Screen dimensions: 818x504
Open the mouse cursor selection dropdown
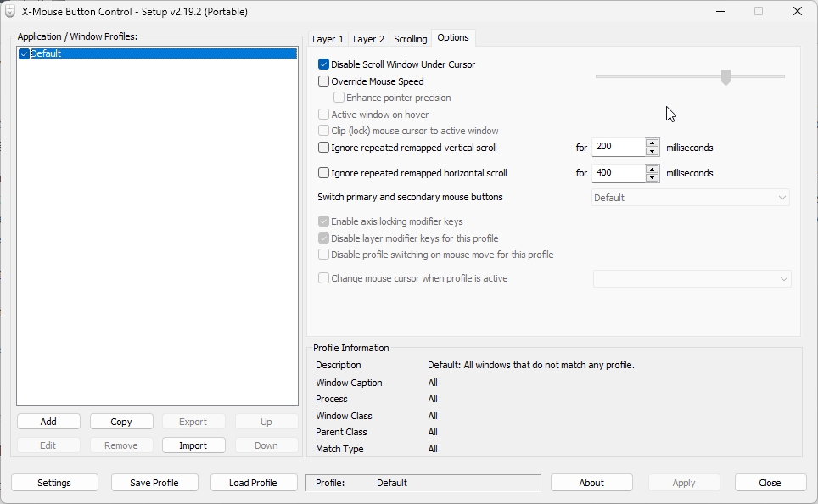click(x=692, y=278)
